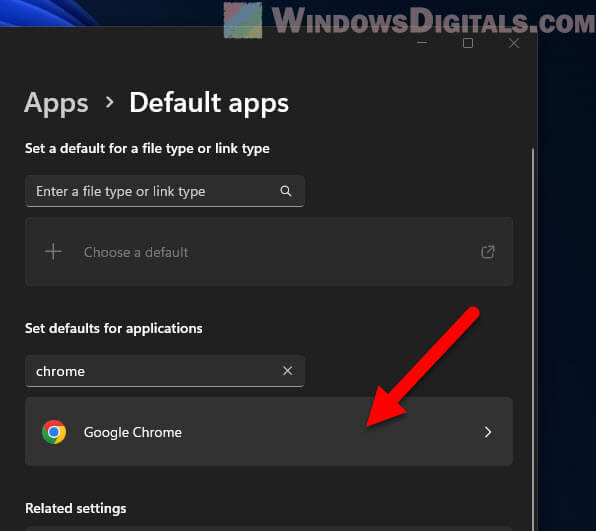Screen dimensions: 596x531
Task: Open Google Chrome default settings
Action: coord(269,432)
